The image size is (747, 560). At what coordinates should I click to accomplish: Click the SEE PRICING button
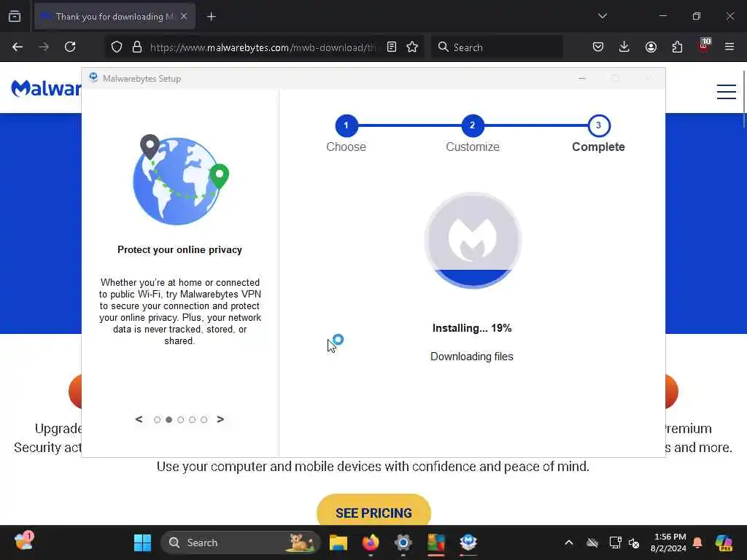[373, 512]
